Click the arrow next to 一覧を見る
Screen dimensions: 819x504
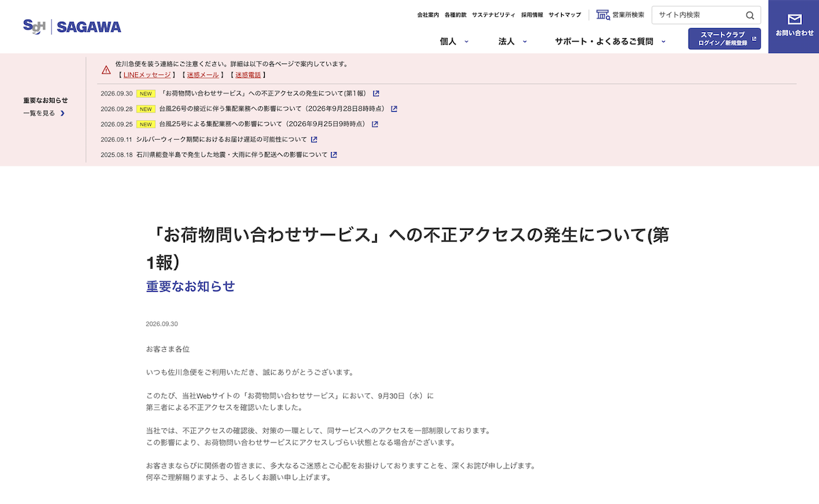point(63,113)
